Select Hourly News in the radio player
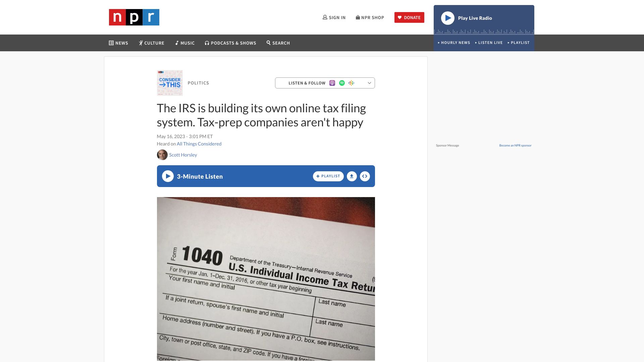The width and height of the screenshot is (644, 362). click(454, 43)
